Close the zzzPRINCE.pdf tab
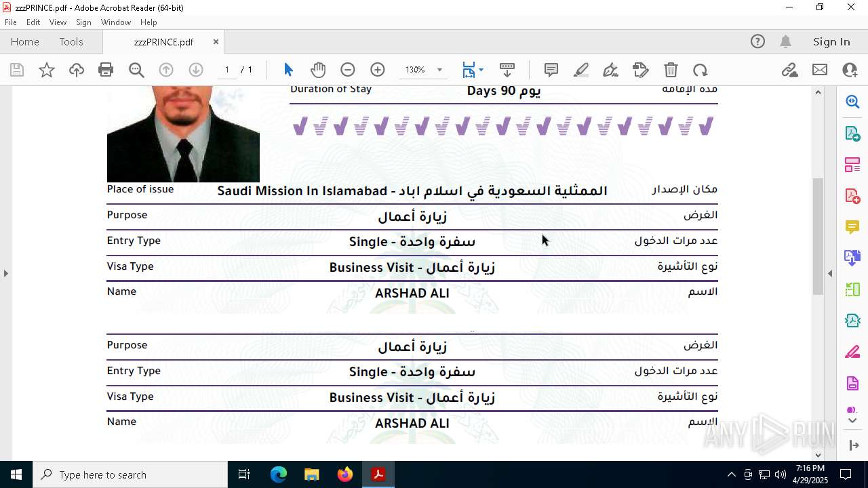Screen dimensions: 868x488 pos(216,41)
